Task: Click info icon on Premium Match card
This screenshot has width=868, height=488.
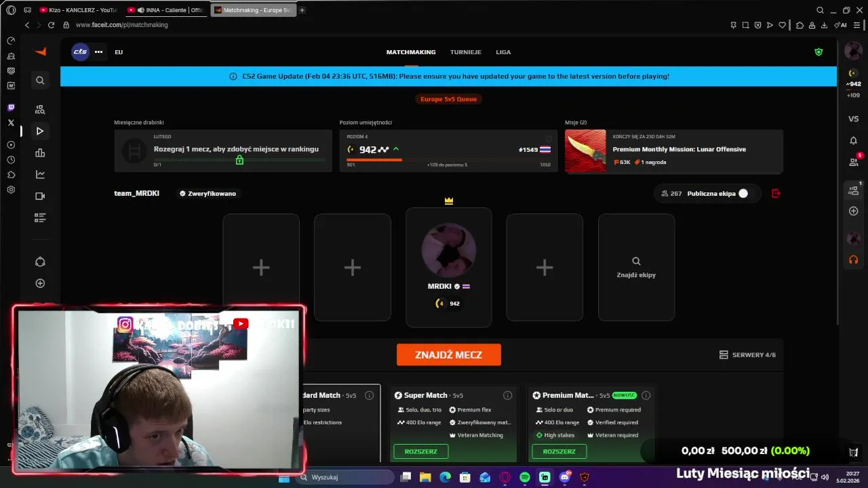Action: point(646,395)
